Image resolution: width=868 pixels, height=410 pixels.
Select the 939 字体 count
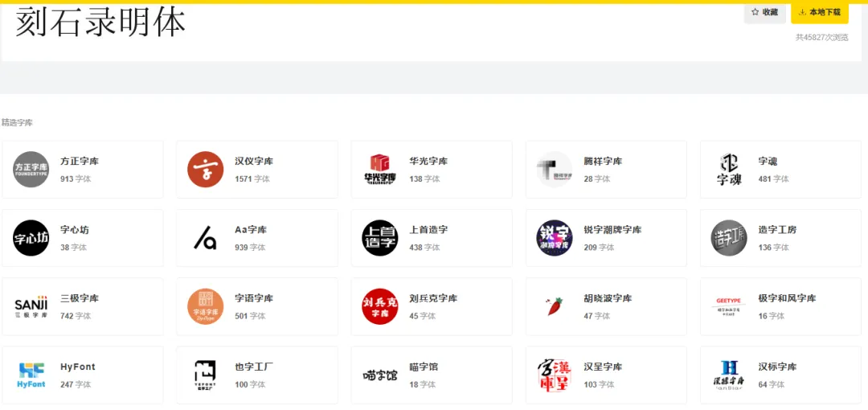tap(250, 248)
